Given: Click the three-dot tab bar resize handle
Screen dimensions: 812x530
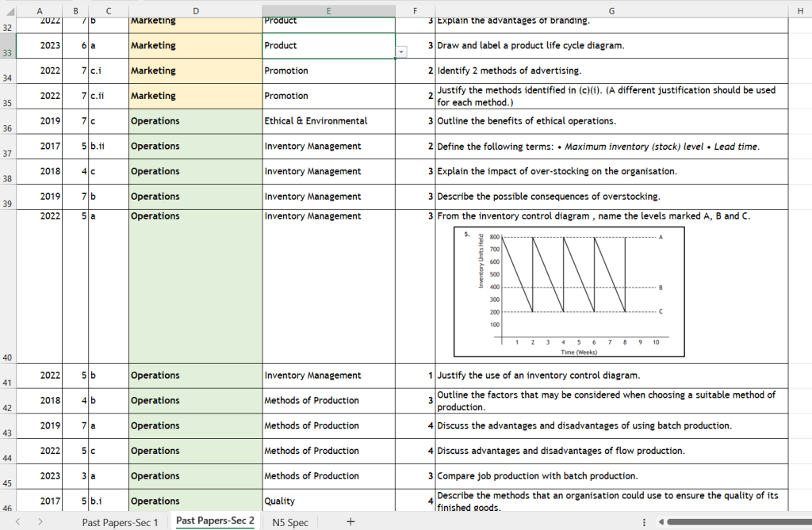Looking at the screenshot, I should 643,522.
